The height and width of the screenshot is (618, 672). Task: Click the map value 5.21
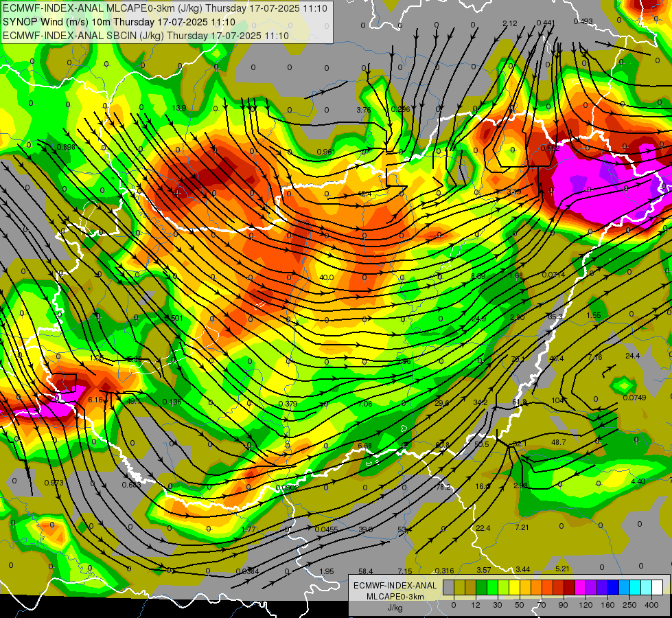pyautogui.click(x=562, y=569)
